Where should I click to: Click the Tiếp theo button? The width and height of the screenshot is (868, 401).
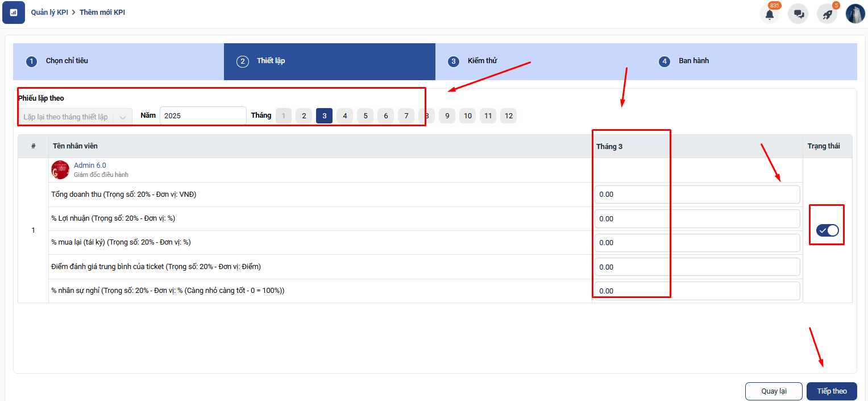tap(832, 391)
